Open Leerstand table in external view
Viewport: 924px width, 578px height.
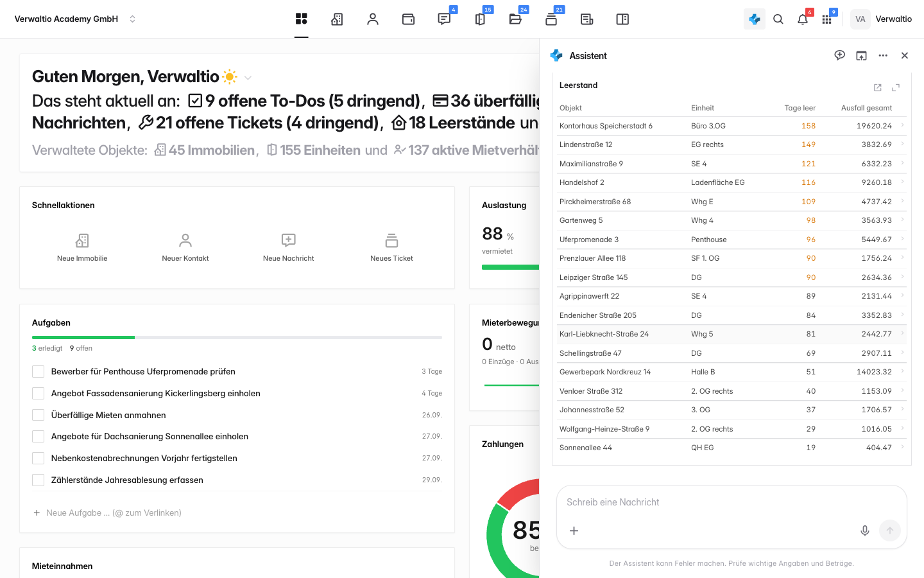point(878,87)
